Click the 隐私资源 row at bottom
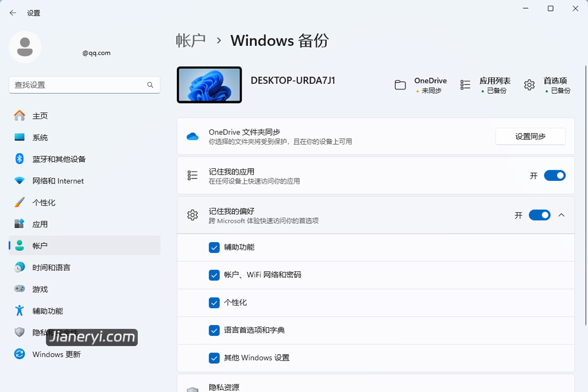Screen dimensions: 588x392 pos(376,383)
